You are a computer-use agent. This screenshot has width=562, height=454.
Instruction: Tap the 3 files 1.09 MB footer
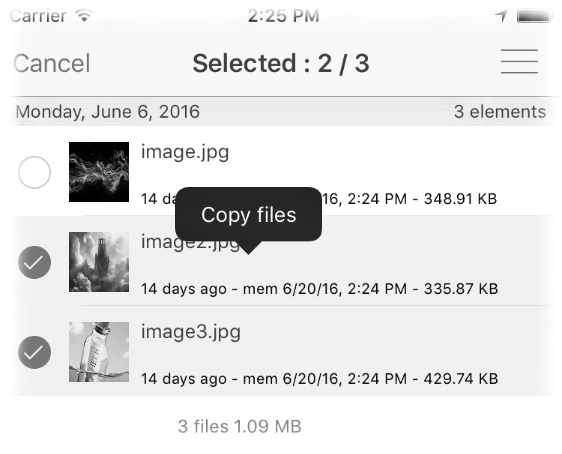coord(239,426)
